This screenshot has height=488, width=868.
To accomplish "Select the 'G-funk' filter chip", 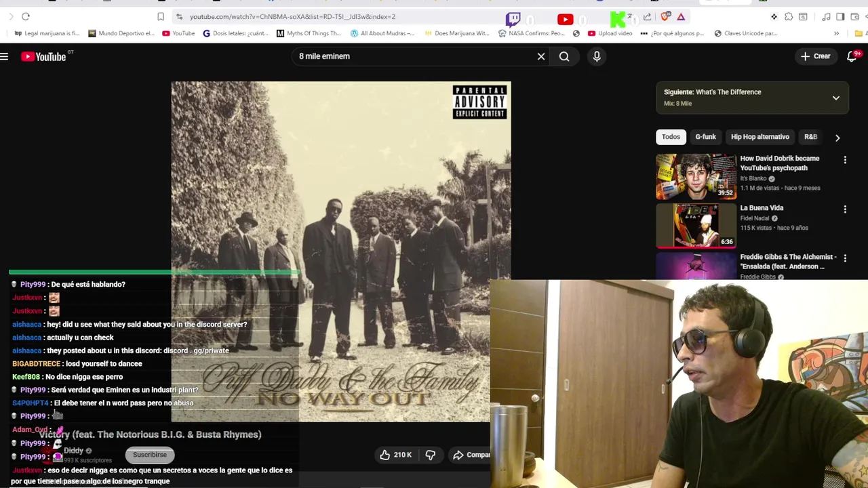I will pos(705,137).
